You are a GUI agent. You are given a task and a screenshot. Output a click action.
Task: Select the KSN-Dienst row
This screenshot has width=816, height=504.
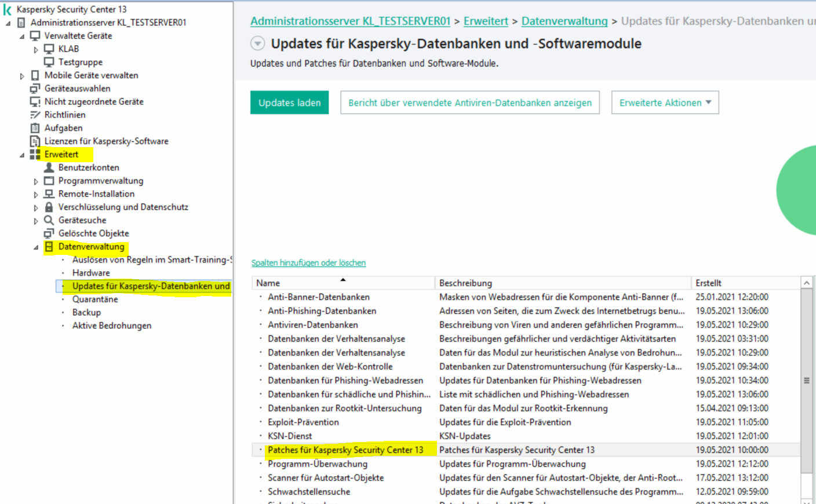(526, 436)
